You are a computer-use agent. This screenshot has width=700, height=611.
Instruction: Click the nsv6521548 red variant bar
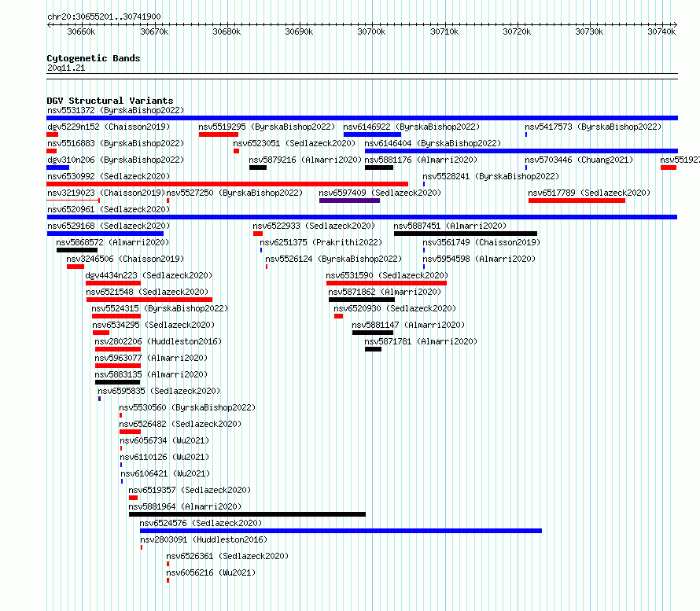(149, 300)
